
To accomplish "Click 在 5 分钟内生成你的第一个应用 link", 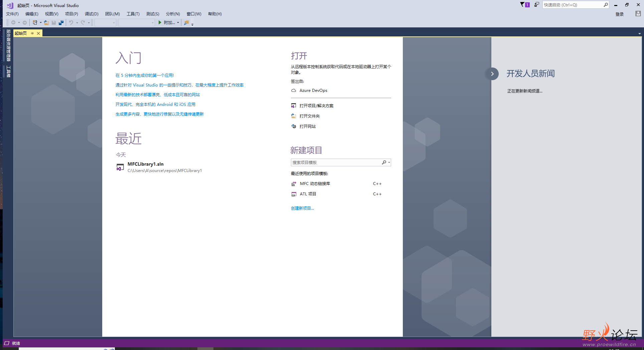I will [x=145, y=75].
